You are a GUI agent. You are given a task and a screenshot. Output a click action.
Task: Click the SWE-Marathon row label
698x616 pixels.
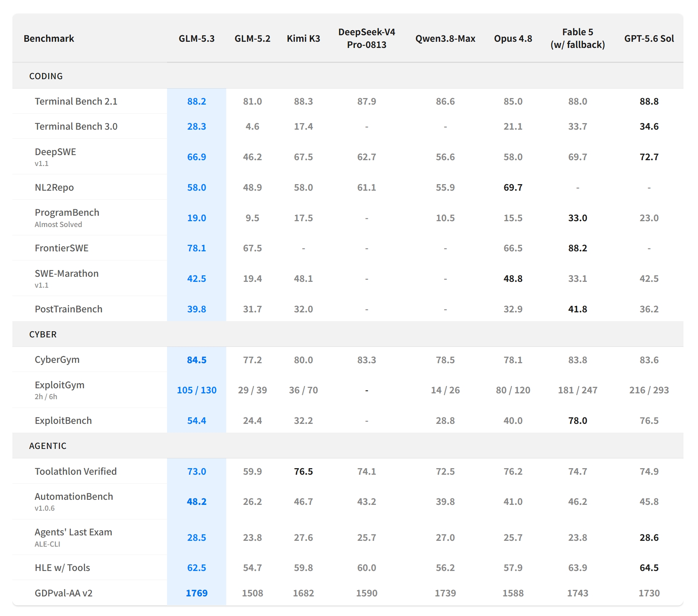tap(66, 273)
